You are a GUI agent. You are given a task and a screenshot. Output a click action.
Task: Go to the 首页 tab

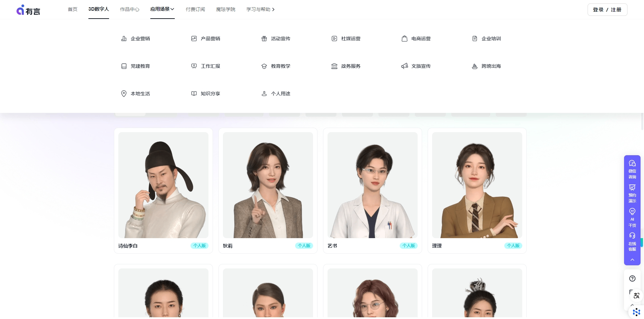[73, 9]
